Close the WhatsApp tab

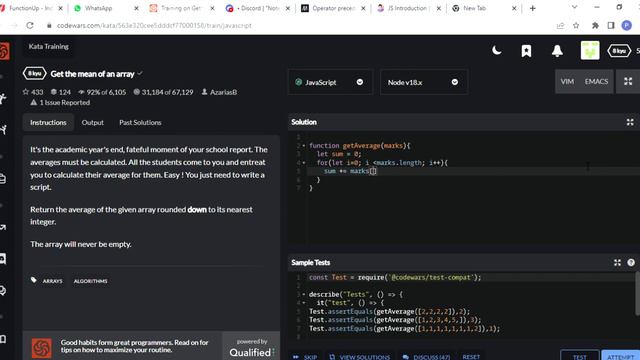pos(136,8)
